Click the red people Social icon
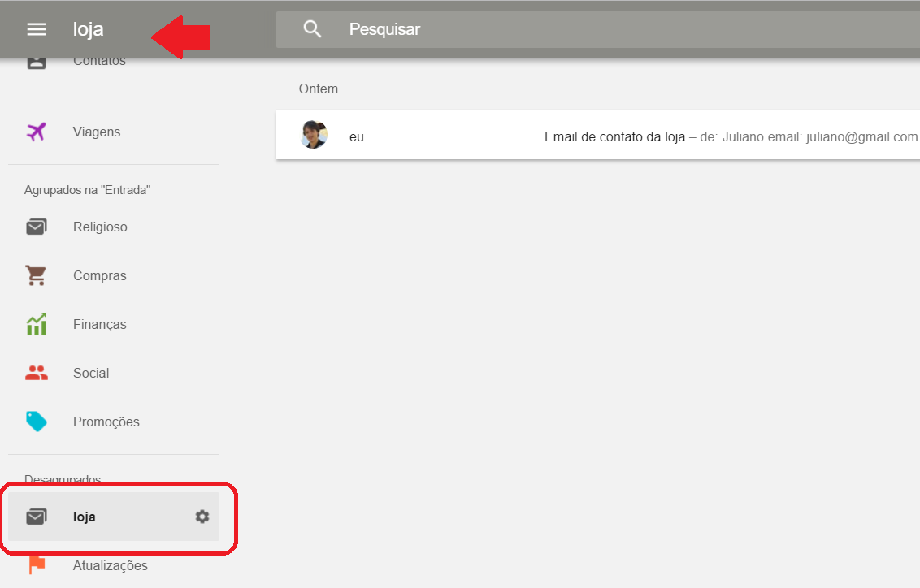 [37, 373]
